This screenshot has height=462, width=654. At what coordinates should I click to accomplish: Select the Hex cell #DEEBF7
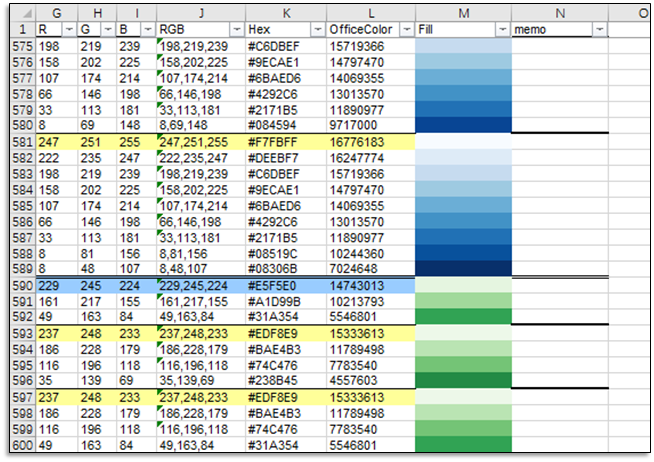(x=286, y=158)
